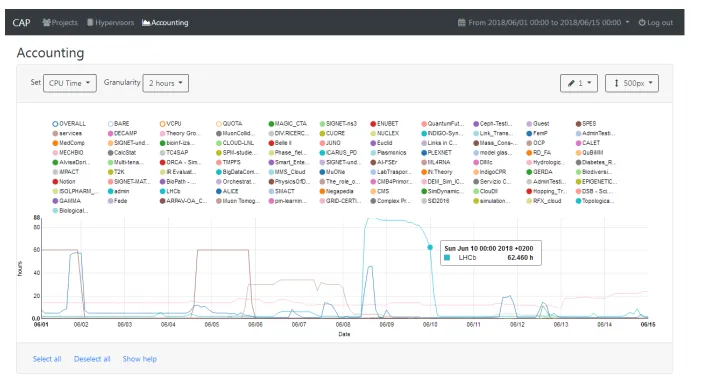Click the CALET legend marker

coord(579,143)
